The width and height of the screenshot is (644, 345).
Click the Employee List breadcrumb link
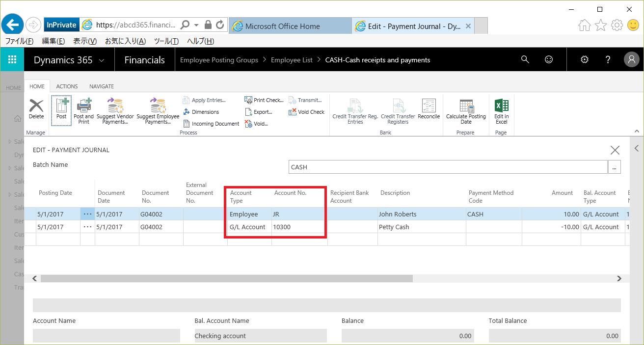[x=292, y=60]
